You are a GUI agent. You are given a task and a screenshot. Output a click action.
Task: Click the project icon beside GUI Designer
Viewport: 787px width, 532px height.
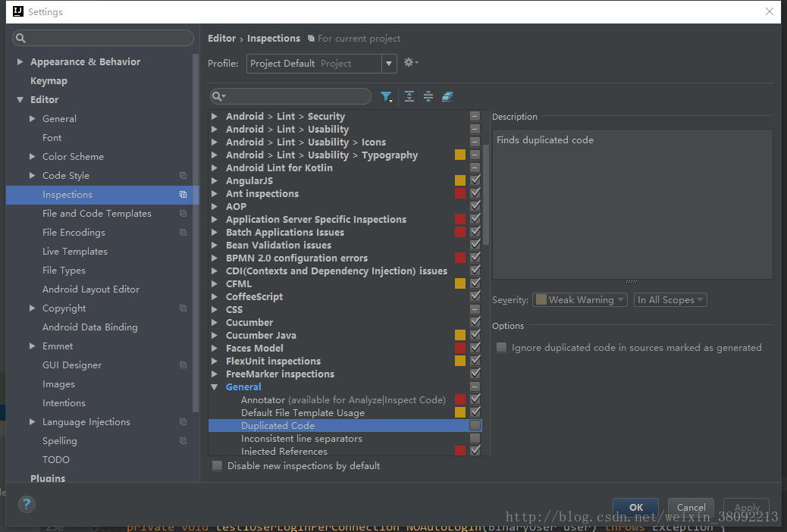click(x=183, y=365)
